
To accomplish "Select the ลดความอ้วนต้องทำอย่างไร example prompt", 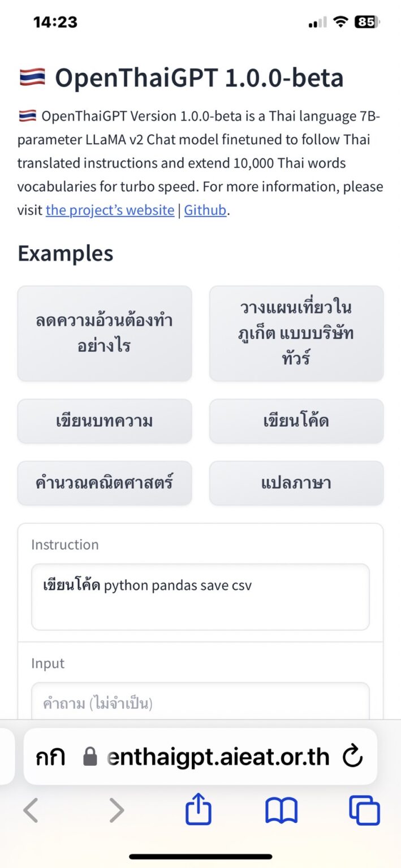I will 105,333.
